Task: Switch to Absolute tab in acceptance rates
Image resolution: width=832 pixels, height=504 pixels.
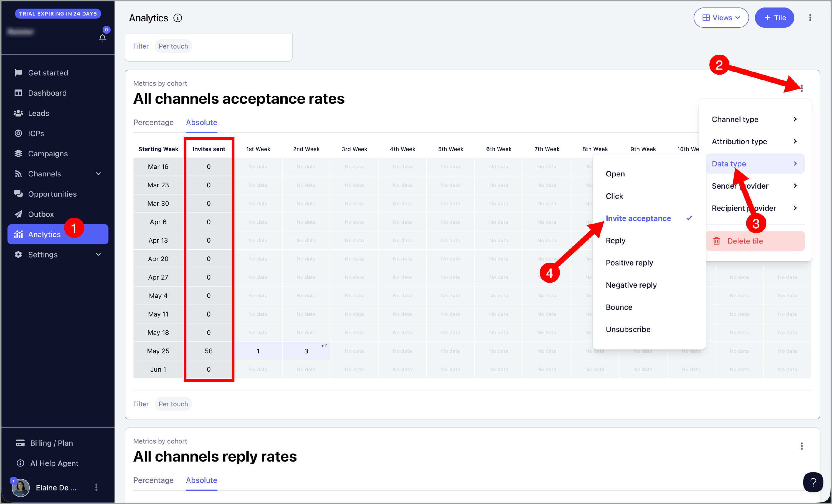Action: (202, 122)
